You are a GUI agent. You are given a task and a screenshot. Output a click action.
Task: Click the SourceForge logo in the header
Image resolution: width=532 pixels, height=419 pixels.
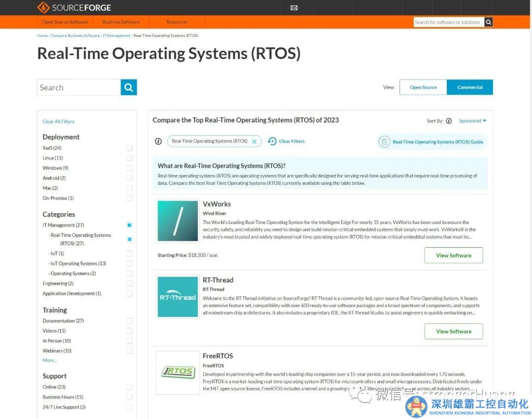point(74,7)
